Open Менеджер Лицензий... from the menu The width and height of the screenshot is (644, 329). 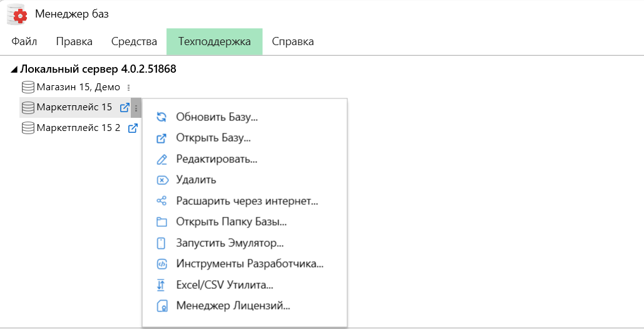point(245,306)
